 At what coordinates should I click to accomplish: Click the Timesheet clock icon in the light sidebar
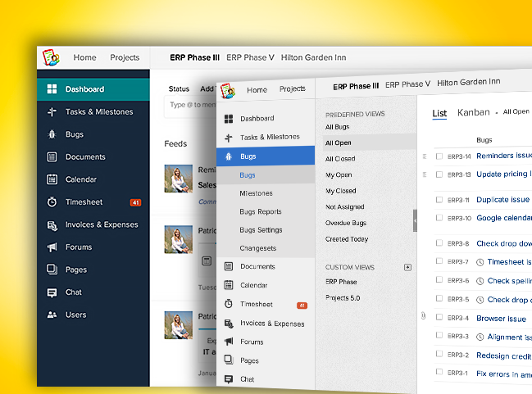pos(229,304)
